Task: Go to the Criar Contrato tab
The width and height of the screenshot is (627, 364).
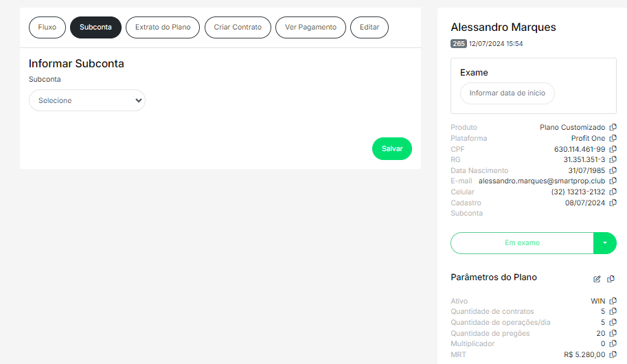Action: 238,27
